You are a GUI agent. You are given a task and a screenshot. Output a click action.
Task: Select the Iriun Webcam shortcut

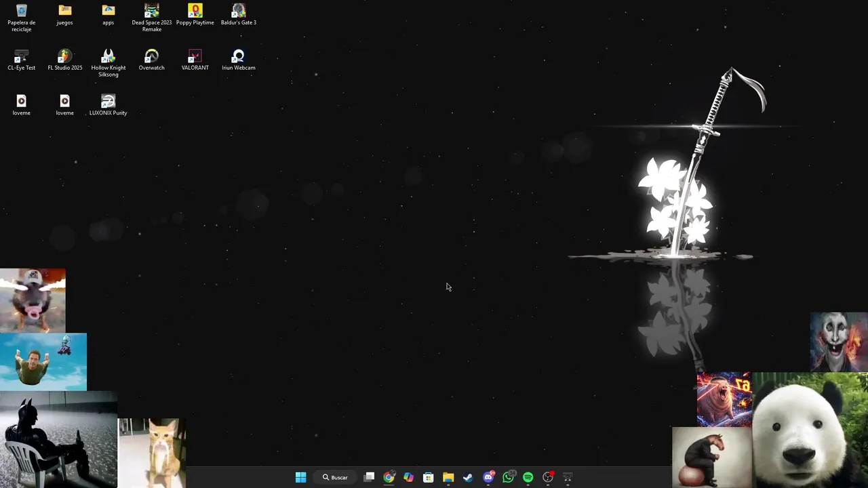[238, 60]
